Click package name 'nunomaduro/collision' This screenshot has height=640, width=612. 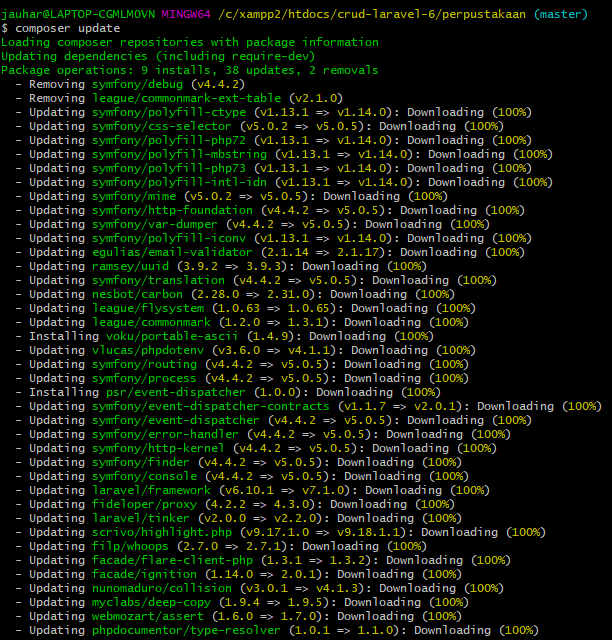(x=162, y=588)
